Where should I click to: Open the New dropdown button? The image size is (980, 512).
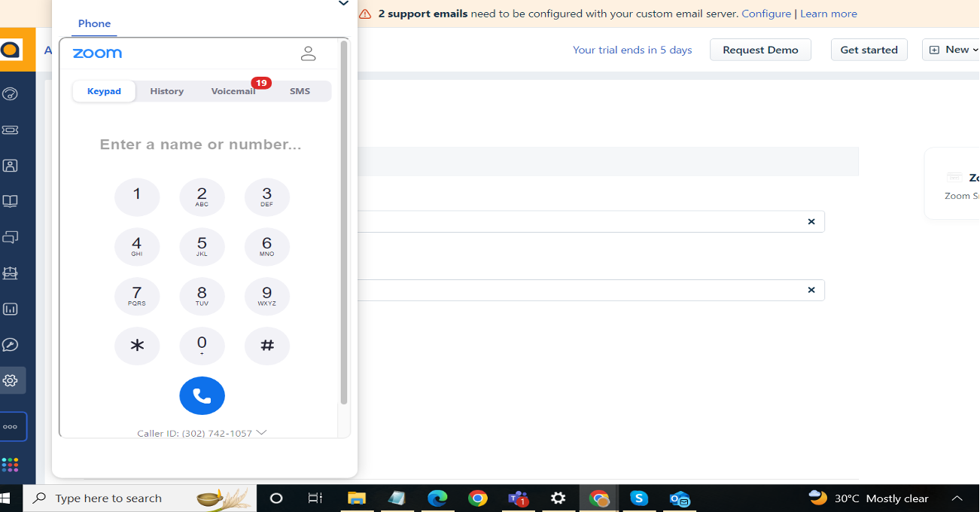coord(953,50)
